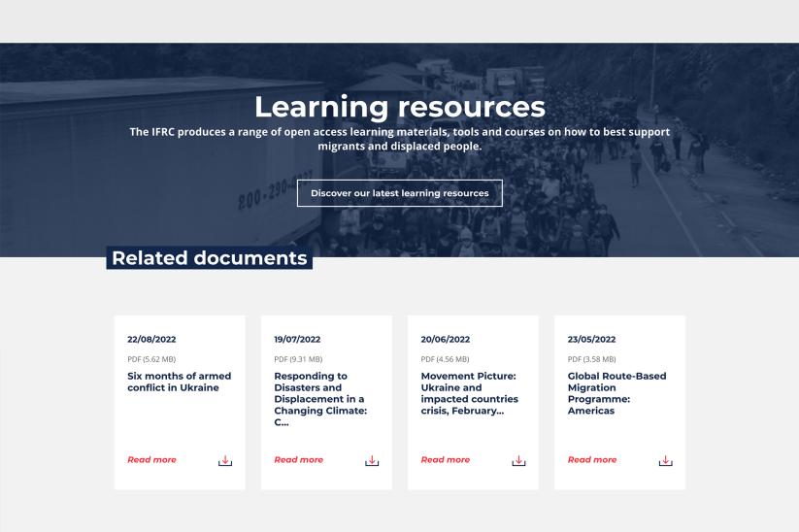The image size is (799, 532).
Task: Download Six months of armed conflict PDF
Action: click(x=224, y=461)
